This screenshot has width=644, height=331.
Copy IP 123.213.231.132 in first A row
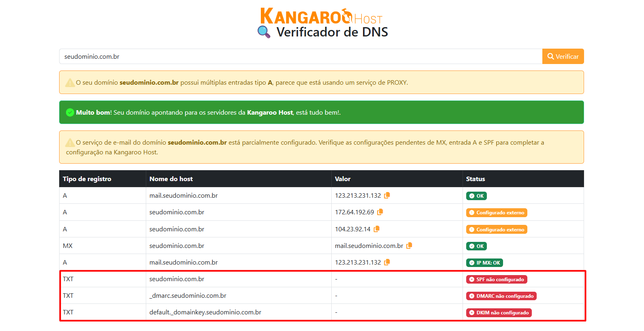tap(387, 195)
